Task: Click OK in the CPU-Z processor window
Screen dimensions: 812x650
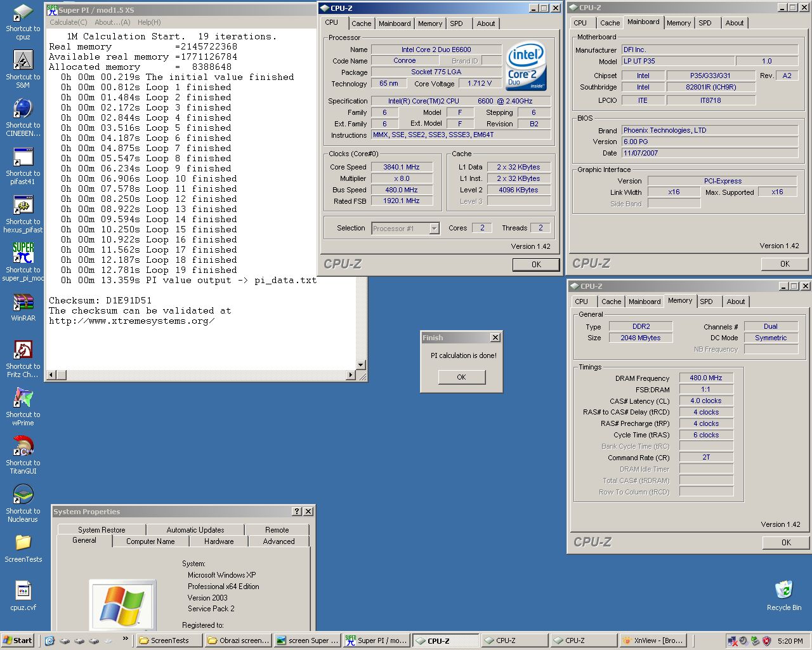Action: pos(536,265)
